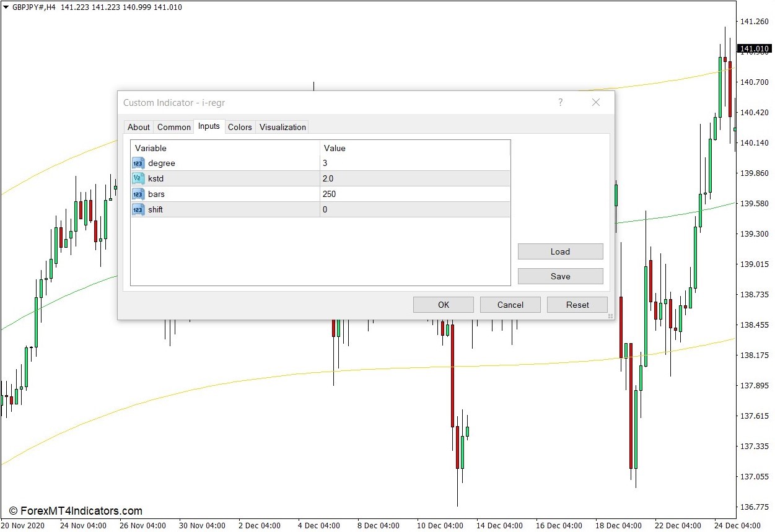Viewport: 775px width, 532px height.
Task: Switch to the Common tab
Action: pos(174,127)
